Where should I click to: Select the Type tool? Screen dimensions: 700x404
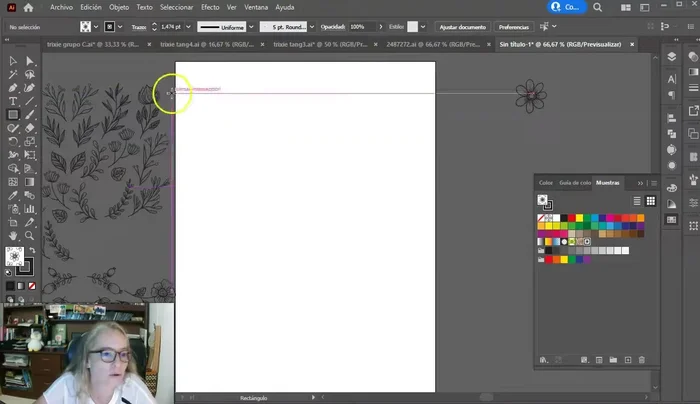point(13,101)
